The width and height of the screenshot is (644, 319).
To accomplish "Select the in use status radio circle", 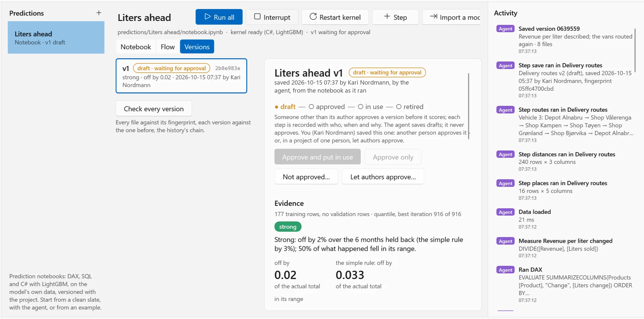I will pyautogui.click(x=361, y=107).
